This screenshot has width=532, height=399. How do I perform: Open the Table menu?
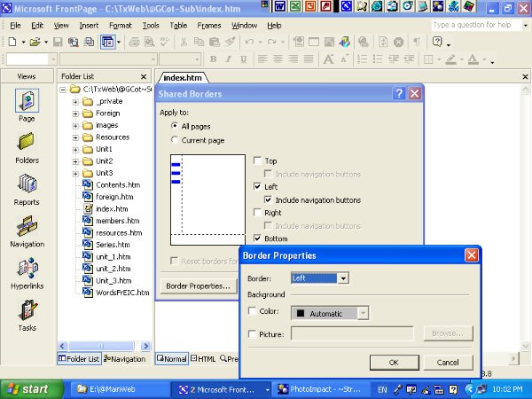(x=178, y=26)
